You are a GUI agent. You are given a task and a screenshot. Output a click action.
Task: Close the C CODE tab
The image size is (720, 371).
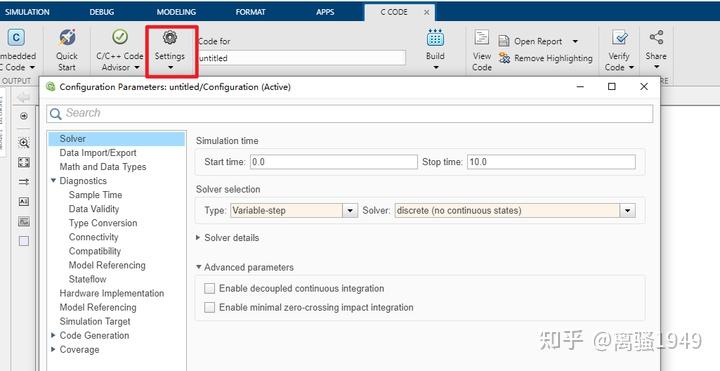click(x=427, y=12)
